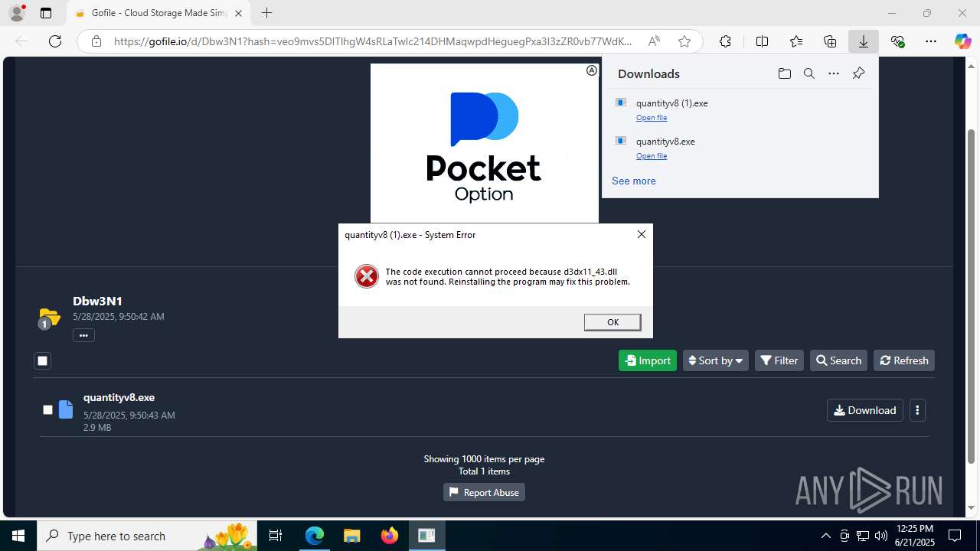The width and height of the screenshot is (980, 551).
Task: Check the quantityv8.exe file checkbox
Action: (47, 410)
